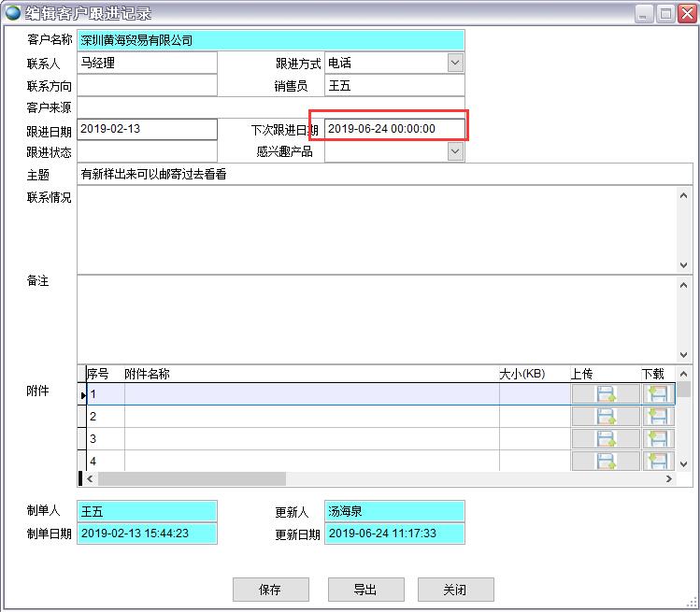Click the upload icon in attachment row 4
The image size is (700, 612).
606,461
